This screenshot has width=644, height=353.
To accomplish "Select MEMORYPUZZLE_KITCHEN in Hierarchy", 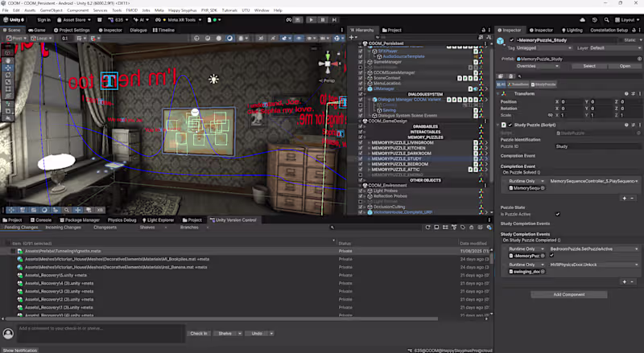I will coord(398,148).
